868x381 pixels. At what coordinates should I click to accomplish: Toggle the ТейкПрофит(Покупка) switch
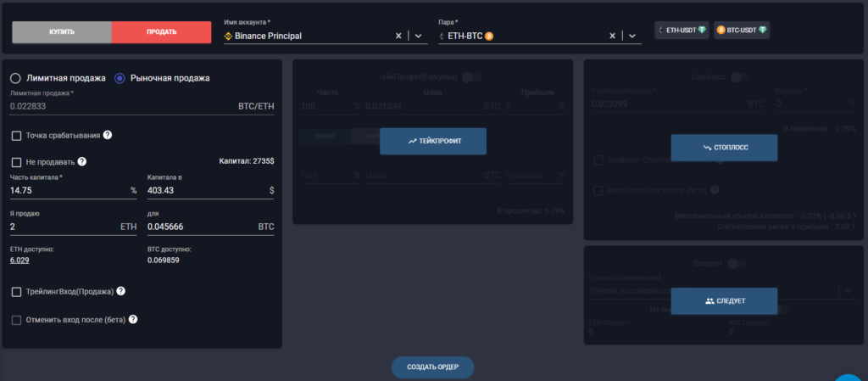point(471,77)
